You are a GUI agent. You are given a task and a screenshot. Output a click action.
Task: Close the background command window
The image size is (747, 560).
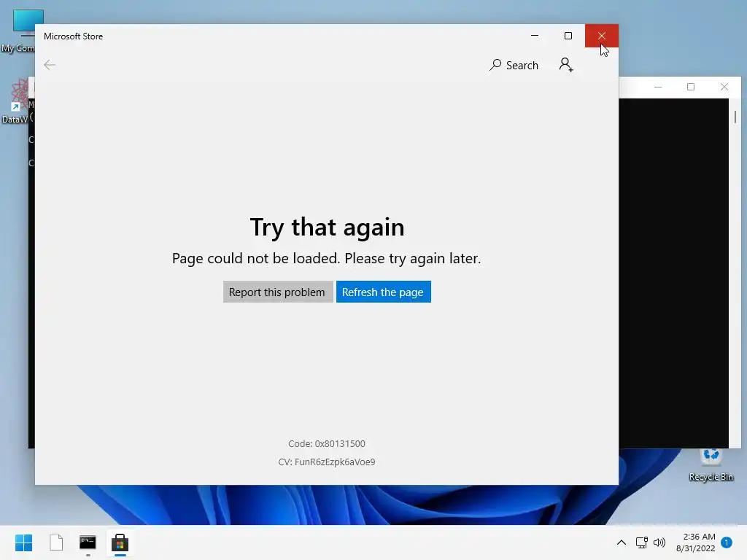(x=724, y=87)
